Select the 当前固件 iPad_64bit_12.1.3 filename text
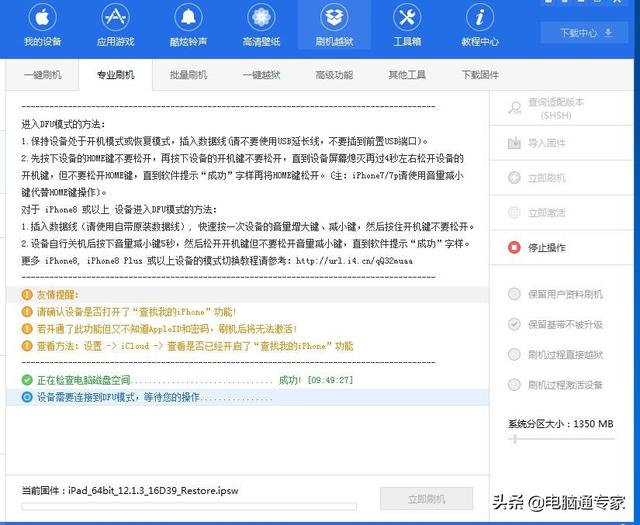 pyautogui.click(x=153, y=491)
